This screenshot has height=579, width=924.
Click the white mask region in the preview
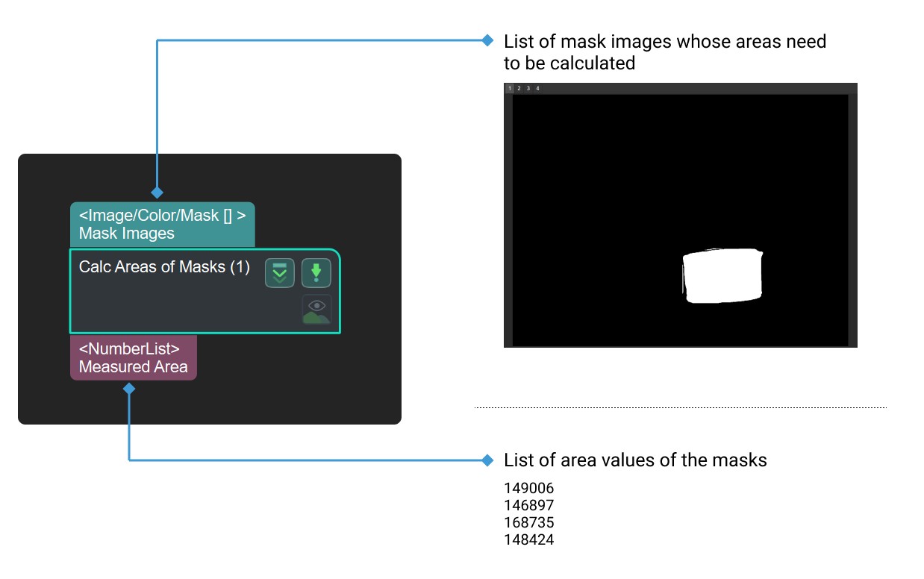pos(722,275)
